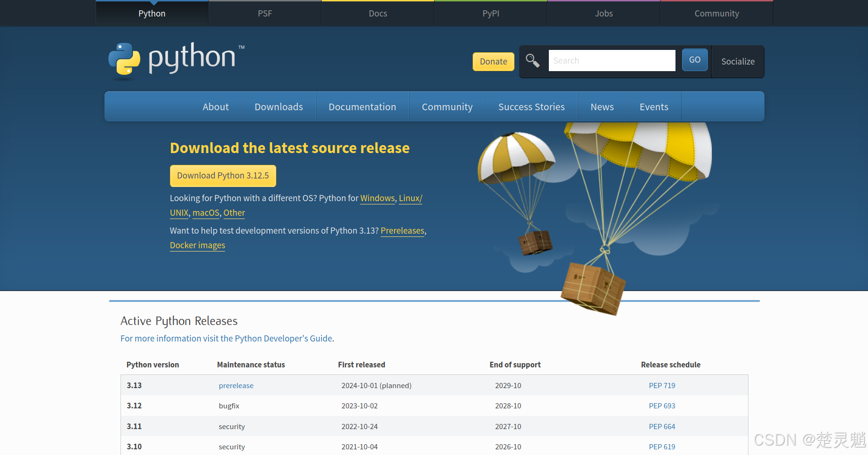868x455 pixels.
Task: Click the Release schedule column header
Action: [670, 365]
